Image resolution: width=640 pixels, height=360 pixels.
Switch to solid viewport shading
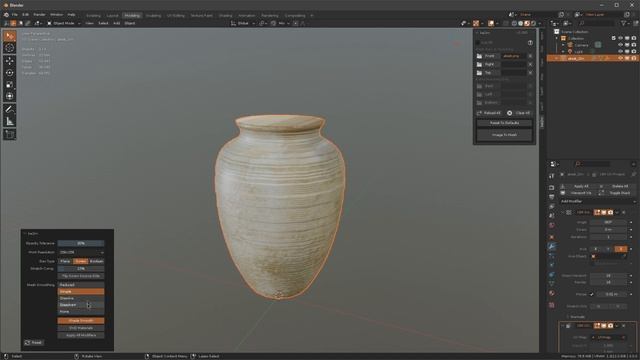click(x=520, y=23)
